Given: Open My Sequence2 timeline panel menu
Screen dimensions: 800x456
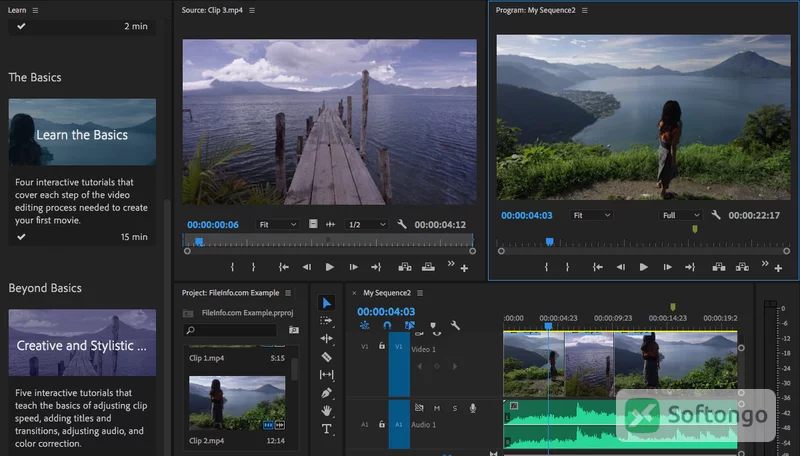Looking at the screenshot, I should (x=420, y=293).
